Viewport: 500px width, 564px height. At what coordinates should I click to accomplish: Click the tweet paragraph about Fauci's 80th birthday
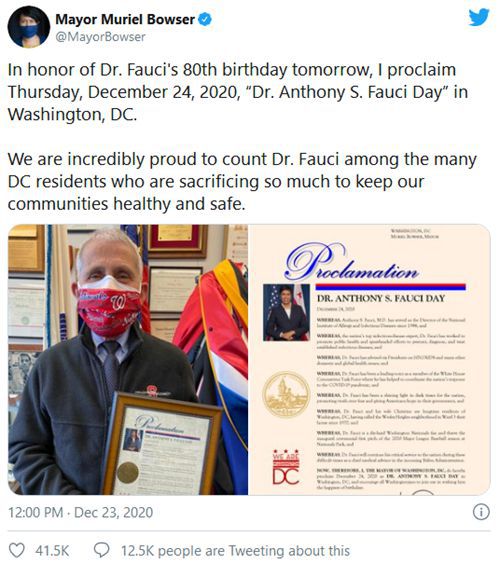[237, 92]
